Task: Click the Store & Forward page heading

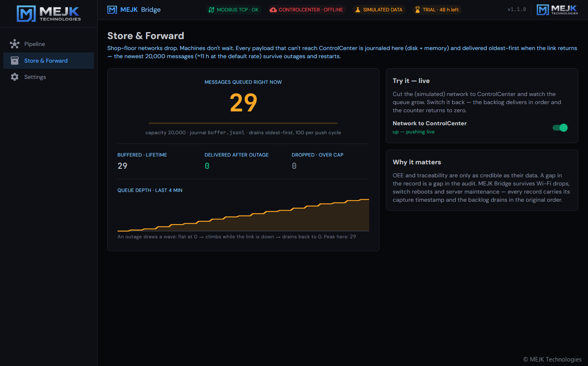Action: tap(146, 36)
